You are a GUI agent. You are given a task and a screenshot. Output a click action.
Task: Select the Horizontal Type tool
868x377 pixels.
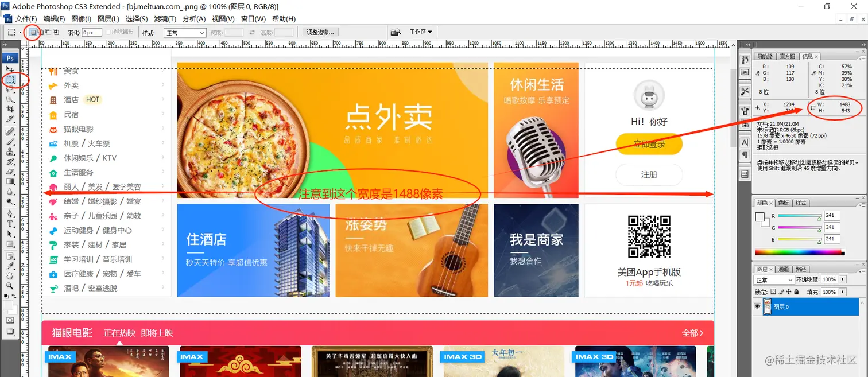point(10,223)
